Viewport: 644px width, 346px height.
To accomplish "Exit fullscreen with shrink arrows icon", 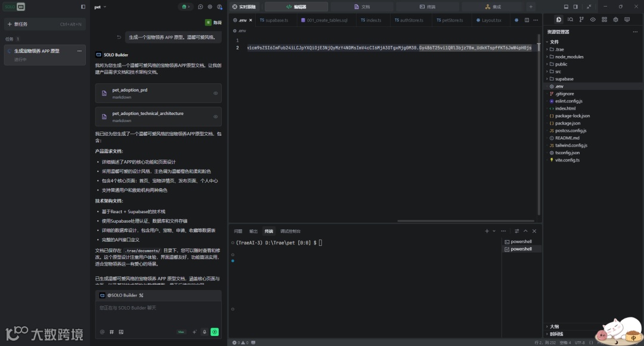I will (589, 7).
